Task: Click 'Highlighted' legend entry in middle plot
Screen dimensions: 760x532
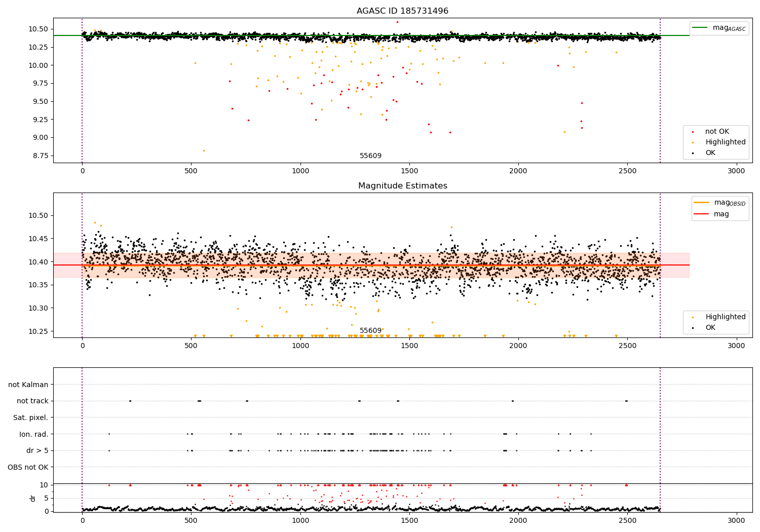Action: pyautogui.click(x=726, y=317)
